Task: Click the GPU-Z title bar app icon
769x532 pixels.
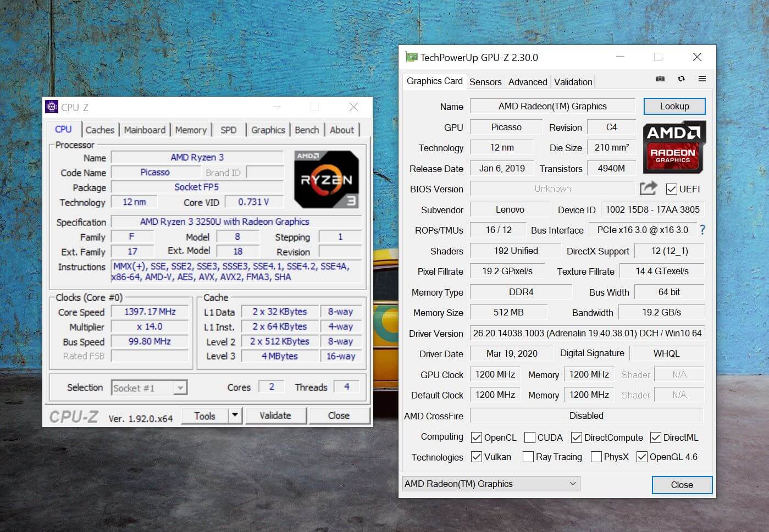Action: 411,57
